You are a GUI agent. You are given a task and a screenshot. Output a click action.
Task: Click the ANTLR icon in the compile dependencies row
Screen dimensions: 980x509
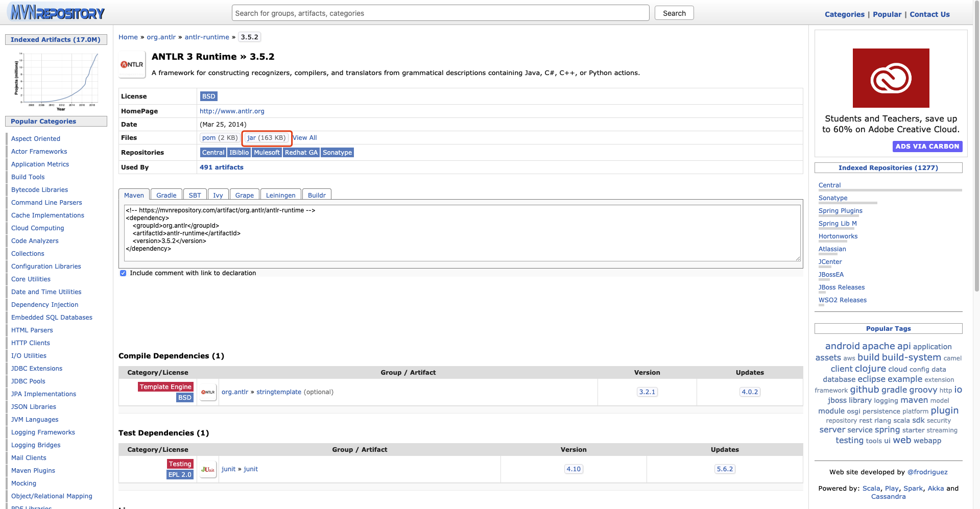[x=208, y=392]
